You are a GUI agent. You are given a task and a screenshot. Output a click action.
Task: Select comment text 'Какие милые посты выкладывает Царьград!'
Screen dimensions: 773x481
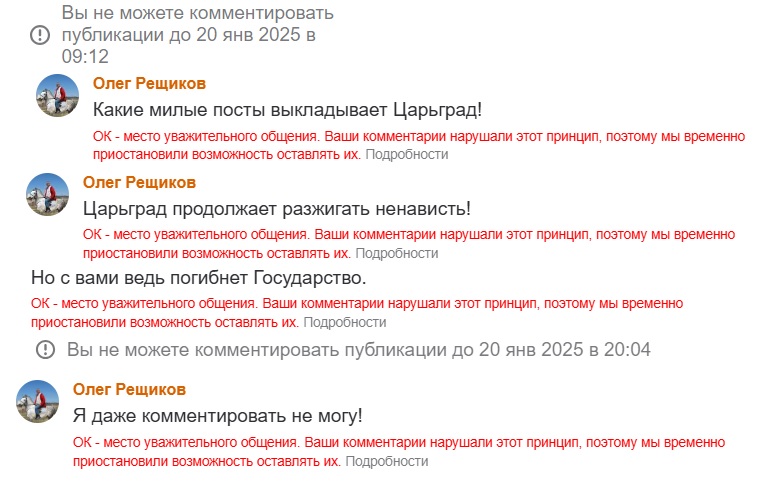[x=287, y=109]
